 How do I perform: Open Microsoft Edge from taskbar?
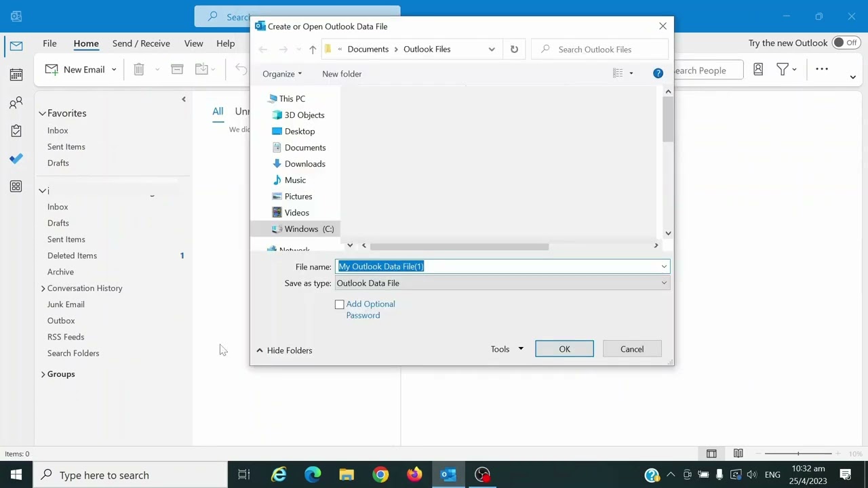pos(313,474)
